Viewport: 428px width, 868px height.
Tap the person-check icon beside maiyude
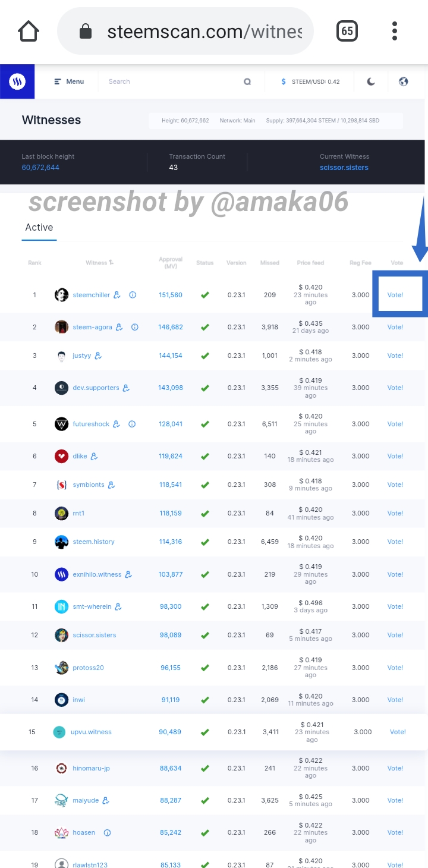pos(106,800)
